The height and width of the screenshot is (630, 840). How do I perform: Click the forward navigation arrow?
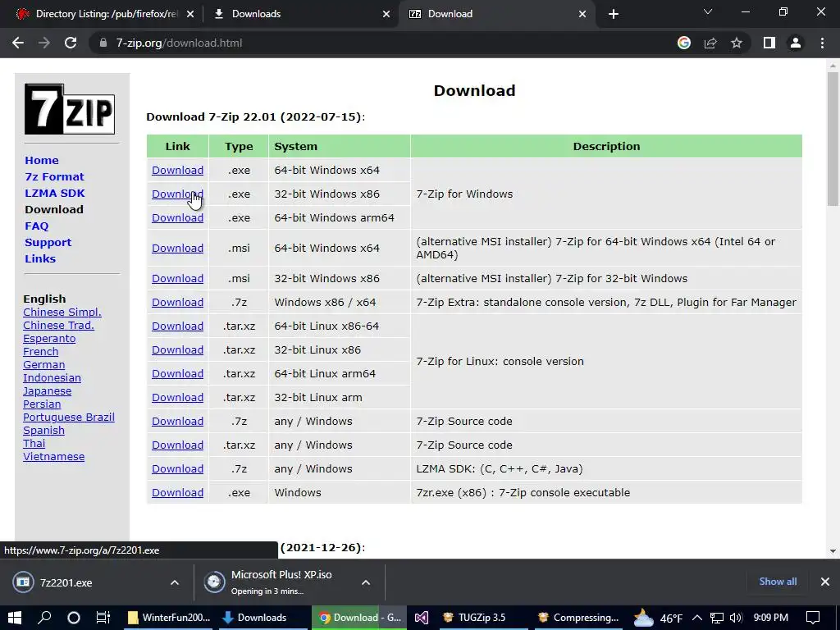pos(44,43)
